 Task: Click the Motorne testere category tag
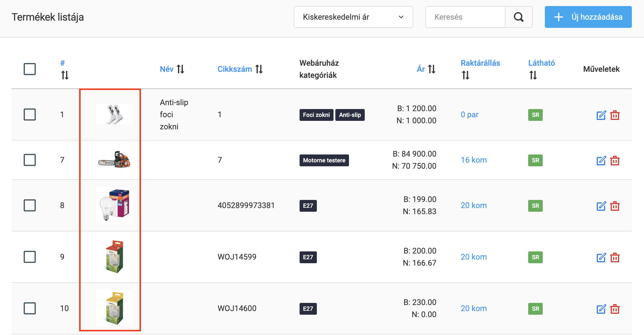click(324, 160)
